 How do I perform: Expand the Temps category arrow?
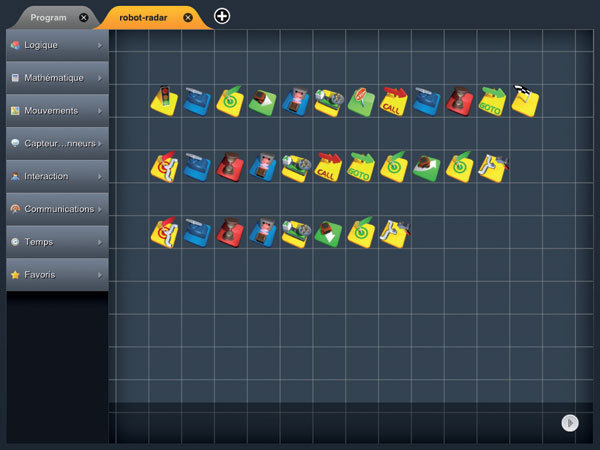click(x=99, y=242)
